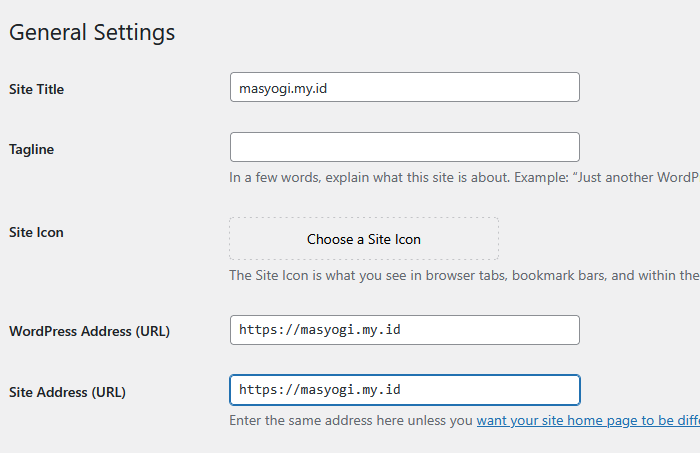Click the General Settings page heading
The width and height of the screenshot is (700, 453).
(92, 32)
